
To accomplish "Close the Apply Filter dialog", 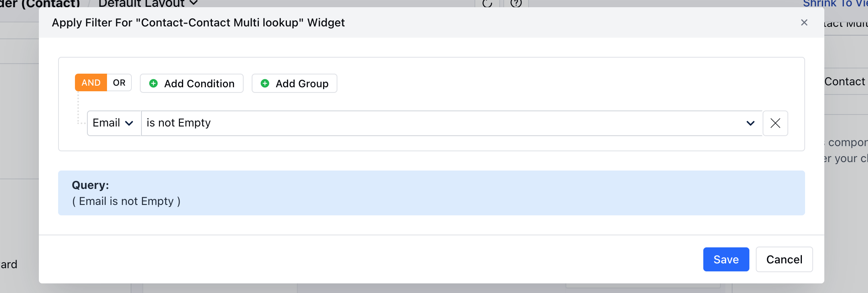I will click(804, 22).
